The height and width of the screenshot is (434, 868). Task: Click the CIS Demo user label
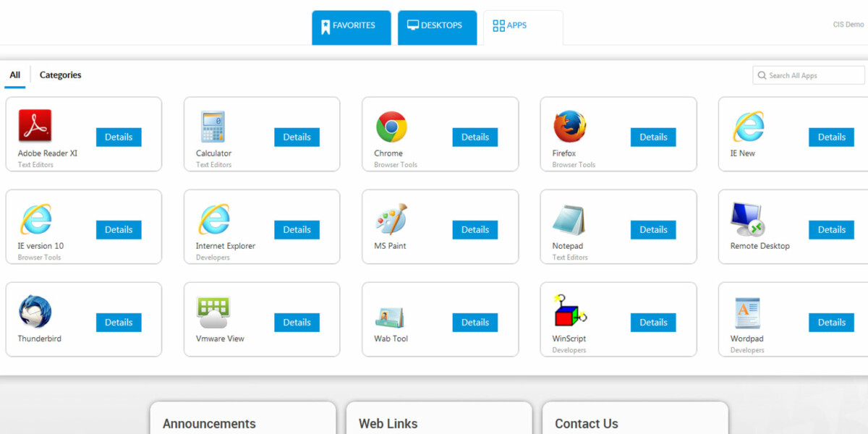848,25
